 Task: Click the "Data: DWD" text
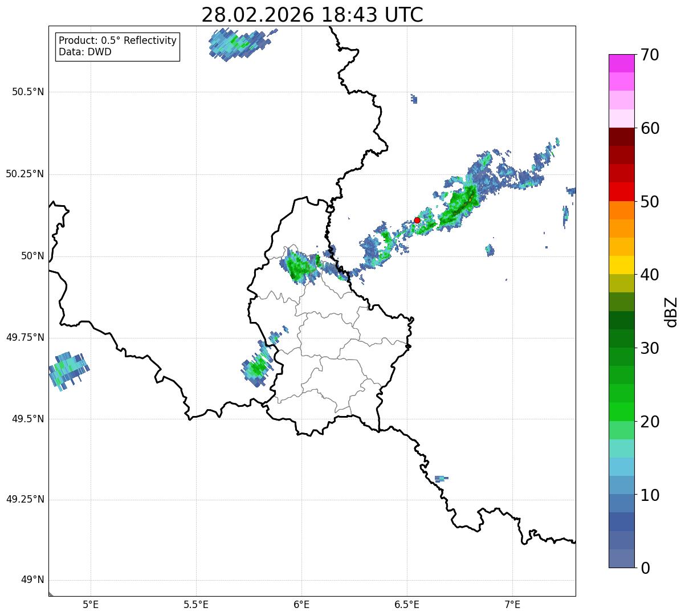coord(85,52)
